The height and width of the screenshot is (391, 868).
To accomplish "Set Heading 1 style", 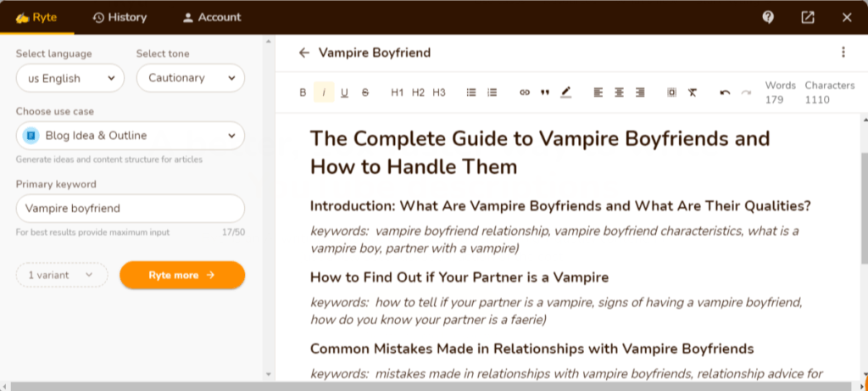I will (398, 92).
